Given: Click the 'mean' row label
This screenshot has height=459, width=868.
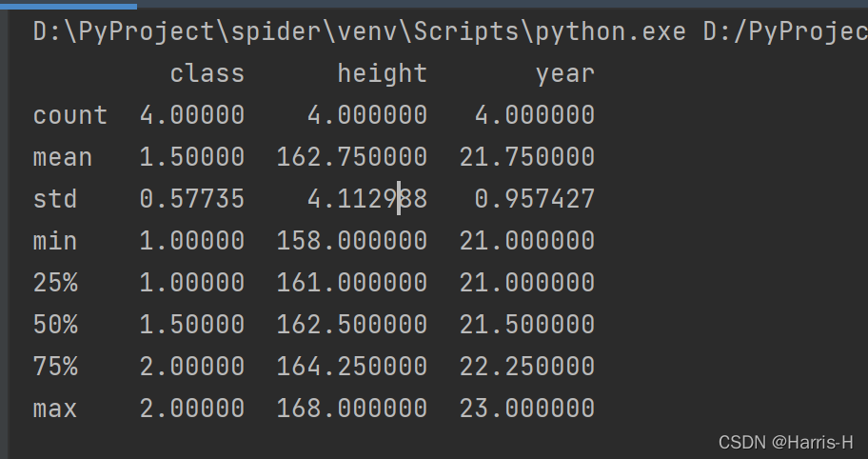Looking at the screenshot, I should (62, 157).
